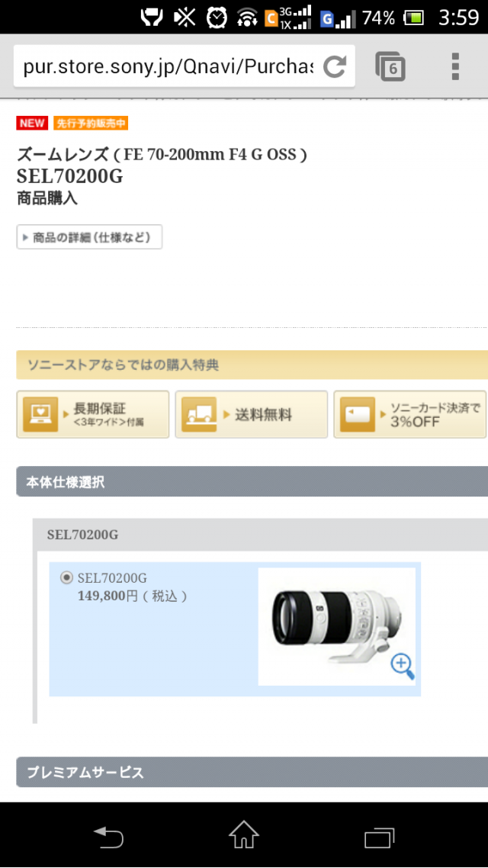Tap the card icon for ソニーカード決済
The height and width of the screenshot is (868, 488).
pyautogui.click(x=358, y=415)
